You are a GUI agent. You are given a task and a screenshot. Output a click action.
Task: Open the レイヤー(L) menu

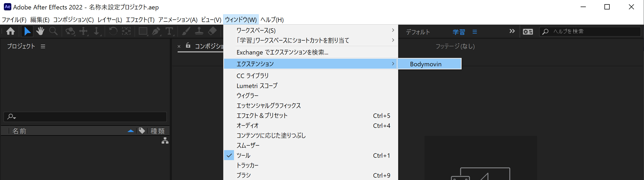pos(110,20)
